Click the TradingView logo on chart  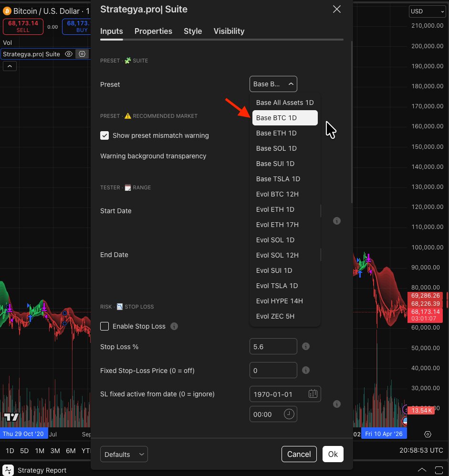11,417
